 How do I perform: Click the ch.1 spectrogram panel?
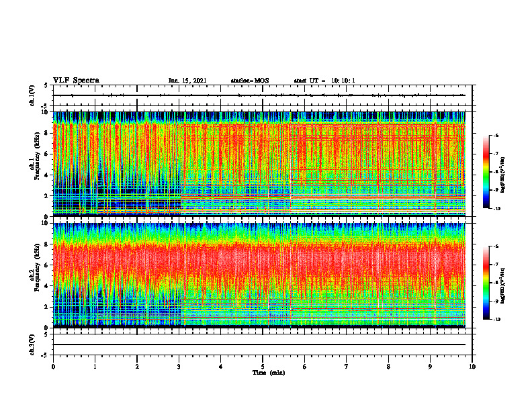[x=259, y=164]
